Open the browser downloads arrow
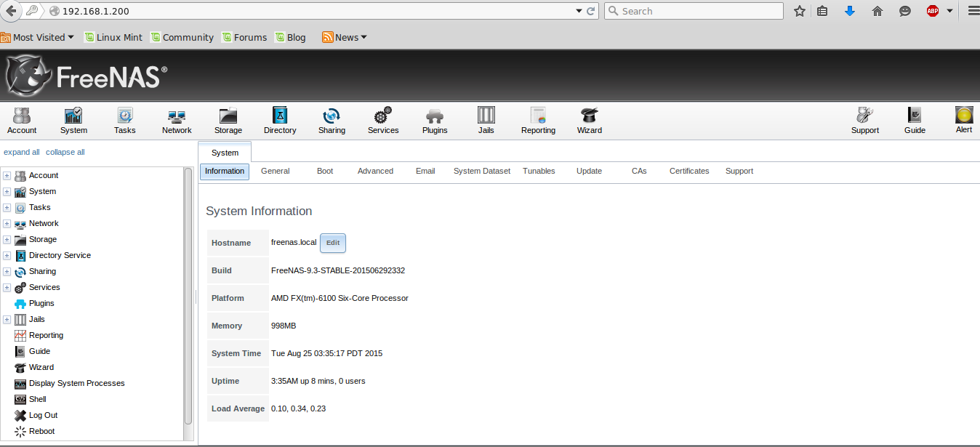980x447 pixels. tap(850, 11)
